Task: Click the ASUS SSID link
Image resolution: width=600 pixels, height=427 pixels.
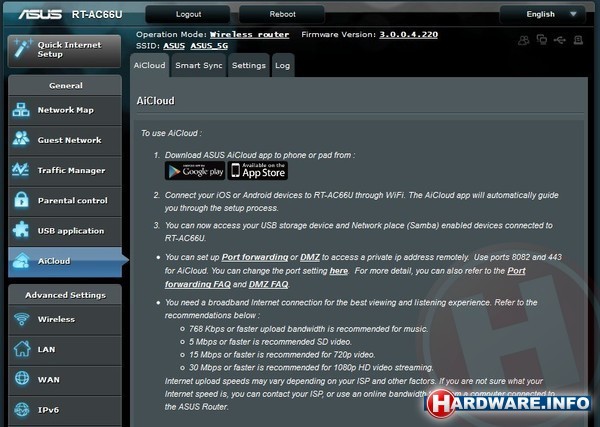Action: coord(174,46)
